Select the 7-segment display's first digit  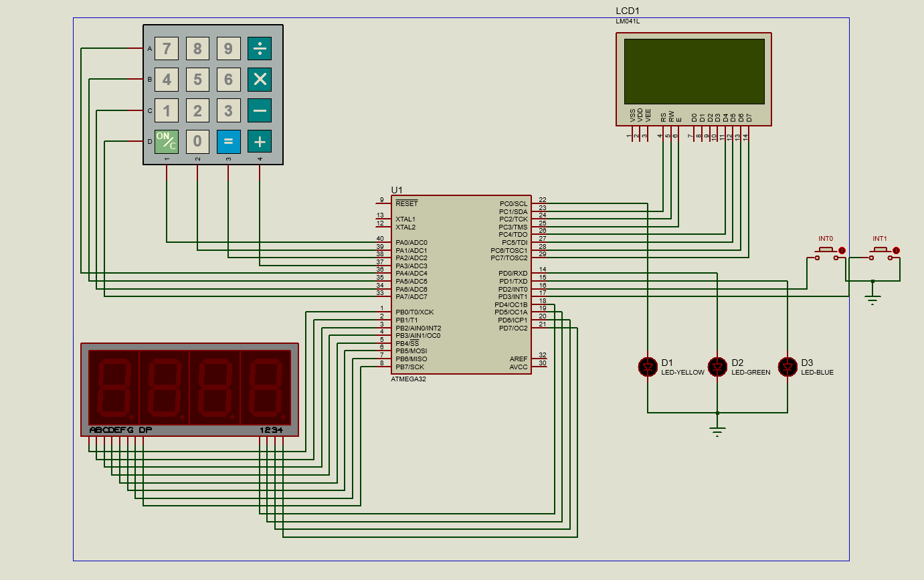point(113,387)
